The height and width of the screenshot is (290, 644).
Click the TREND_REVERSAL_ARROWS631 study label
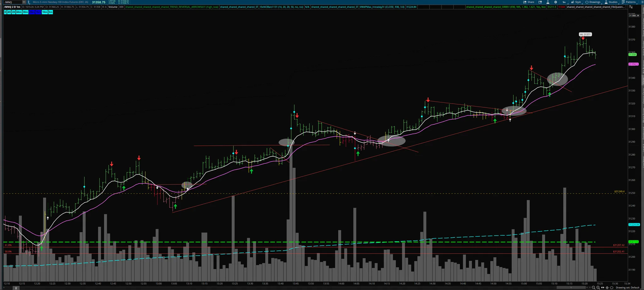click(172, 7)
